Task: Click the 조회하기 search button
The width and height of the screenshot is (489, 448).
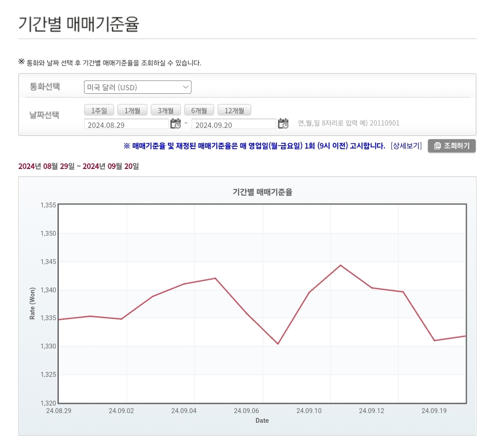Action: (451, 146)
